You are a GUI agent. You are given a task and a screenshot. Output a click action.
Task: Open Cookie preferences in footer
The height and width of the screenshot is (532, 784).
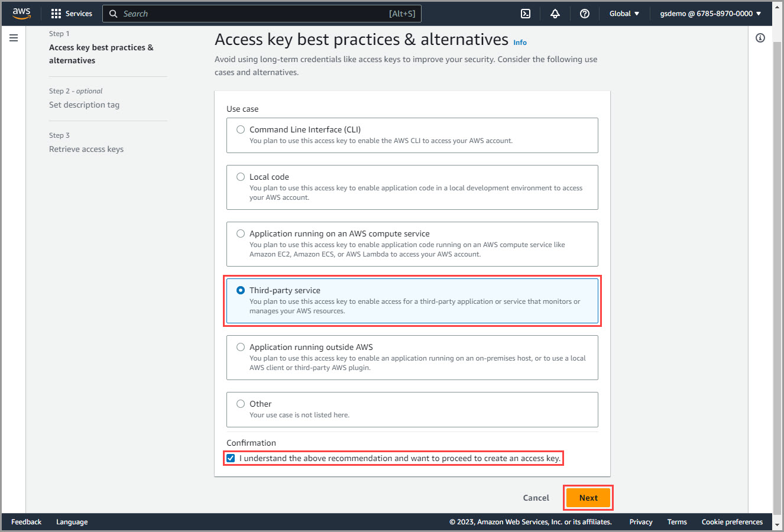(732, 522)
